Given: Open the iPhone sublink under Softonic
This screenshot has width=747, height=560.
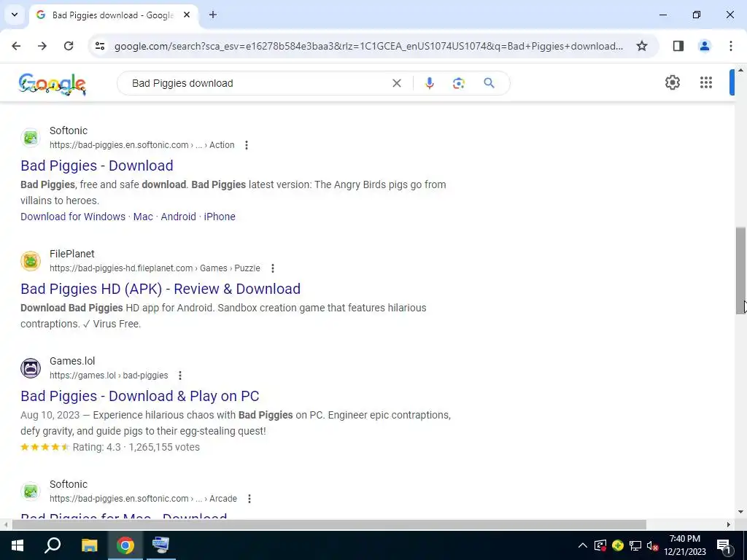Looking at the screenshot, I should 220,217.
